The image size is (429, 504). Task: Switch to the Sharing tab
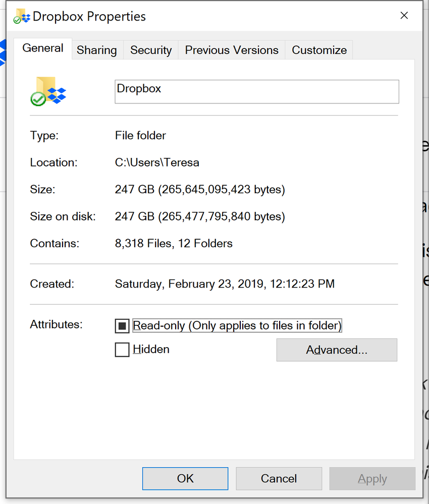97,49
